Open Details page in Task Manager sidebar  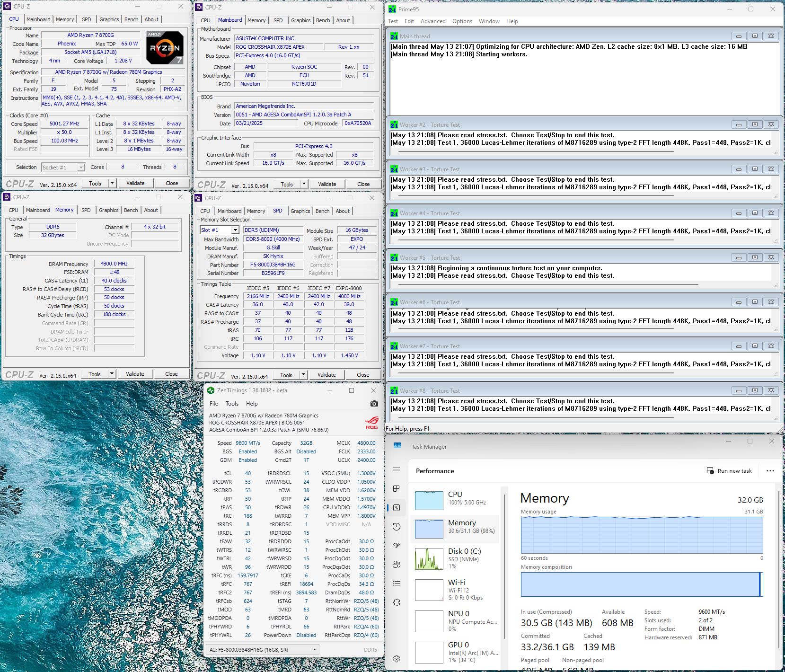click(x=397, y=583)
